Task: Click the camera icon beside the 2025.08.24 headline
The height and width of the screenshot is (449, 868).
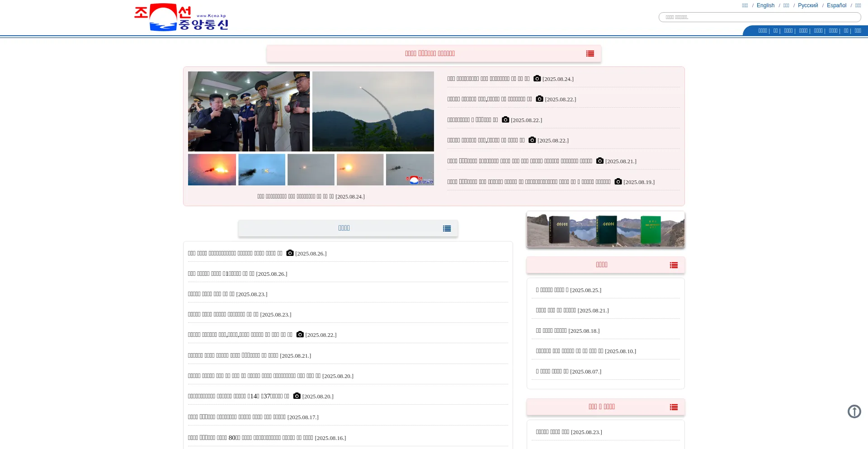Action: (x=537, y=78)
